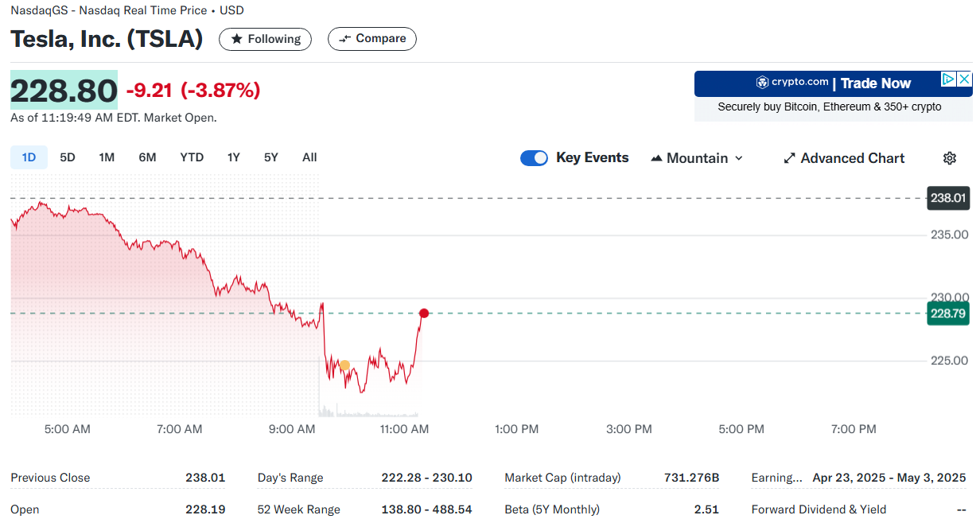Screen dimensions: 980x519
Task: Open the Mountain chart type dropdown
Action: (697, 158)
